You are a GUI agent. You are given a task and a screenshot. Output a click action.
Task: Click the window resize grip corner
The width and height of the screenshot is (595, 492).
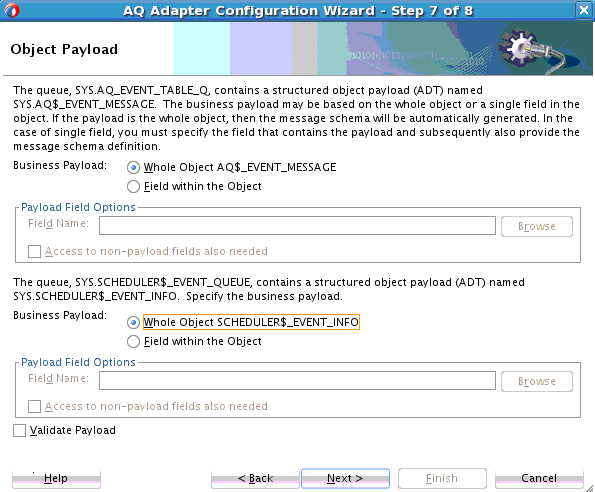(590, 487)
